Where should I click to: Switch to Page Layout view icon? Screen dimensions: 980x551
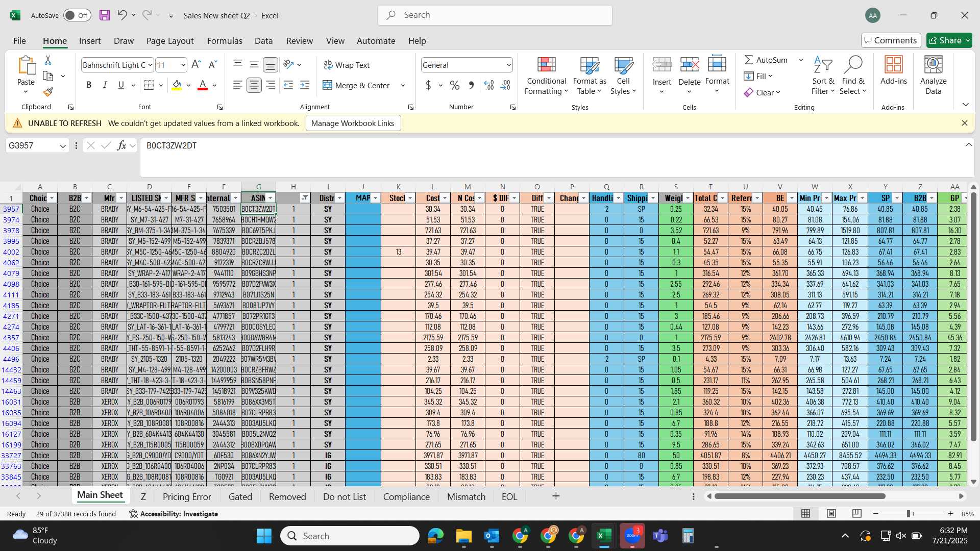point(831,513)
